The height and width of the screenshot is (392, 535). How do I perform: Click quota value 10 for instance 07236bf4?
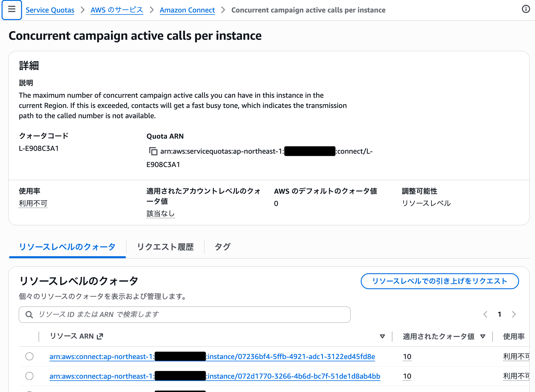(x=407, y=356)
